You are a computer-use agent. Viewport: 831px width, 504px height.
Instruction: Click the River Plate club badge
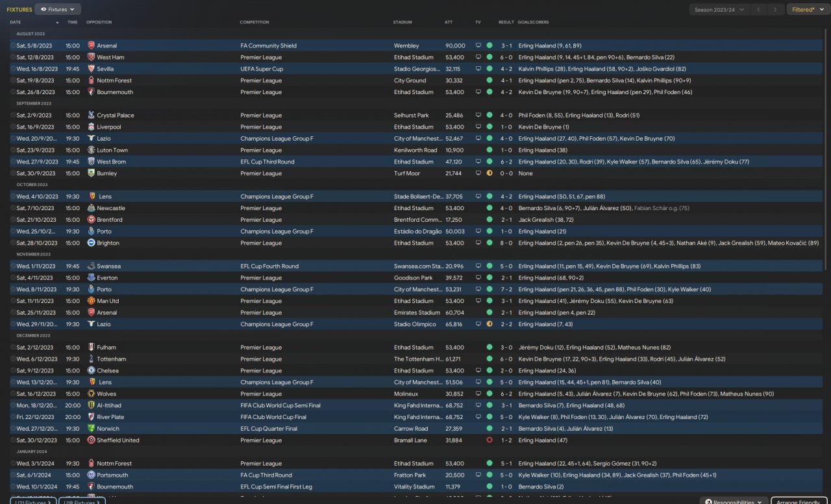pyautogui.click(x=91, y=417)
